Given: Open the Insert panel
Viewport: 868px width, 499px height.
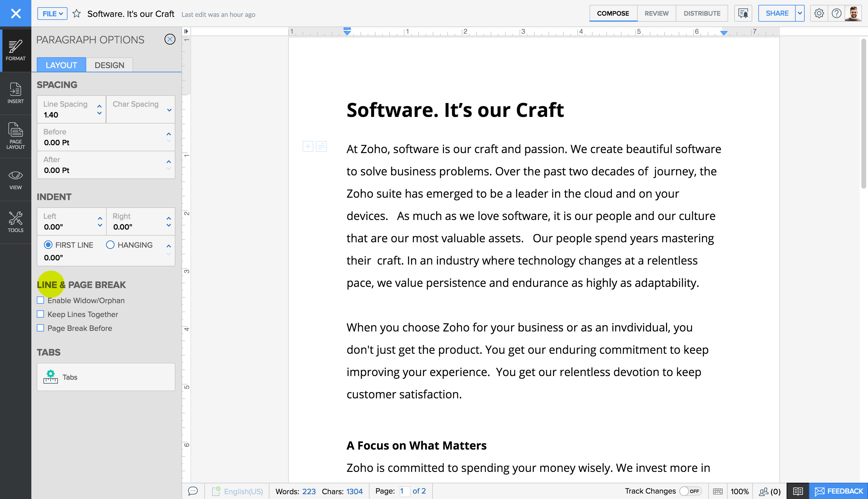Looking at the screenshot, I should click(x=15, y=92).
